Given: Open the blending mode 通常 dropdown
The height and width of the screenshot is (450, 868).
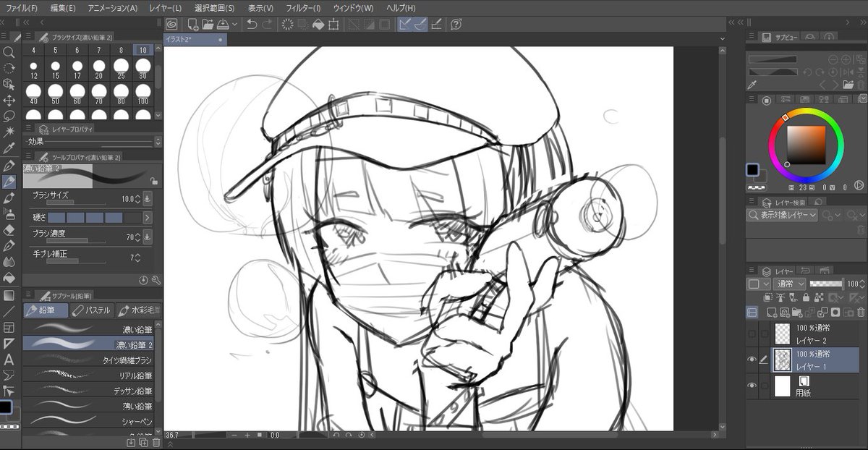Looking at the screenshot, I should click(x=789, y=284).
